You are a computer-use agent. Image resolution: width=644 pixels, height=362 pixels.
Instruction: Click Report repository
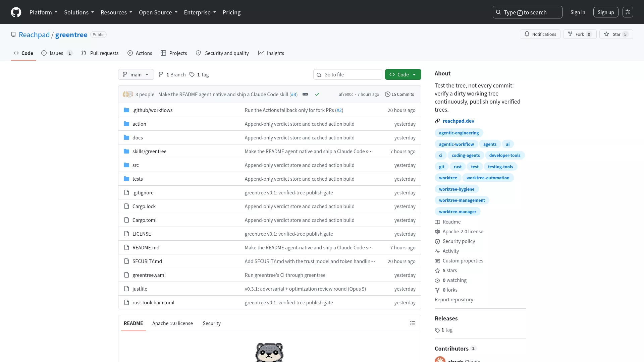[454, 300]
